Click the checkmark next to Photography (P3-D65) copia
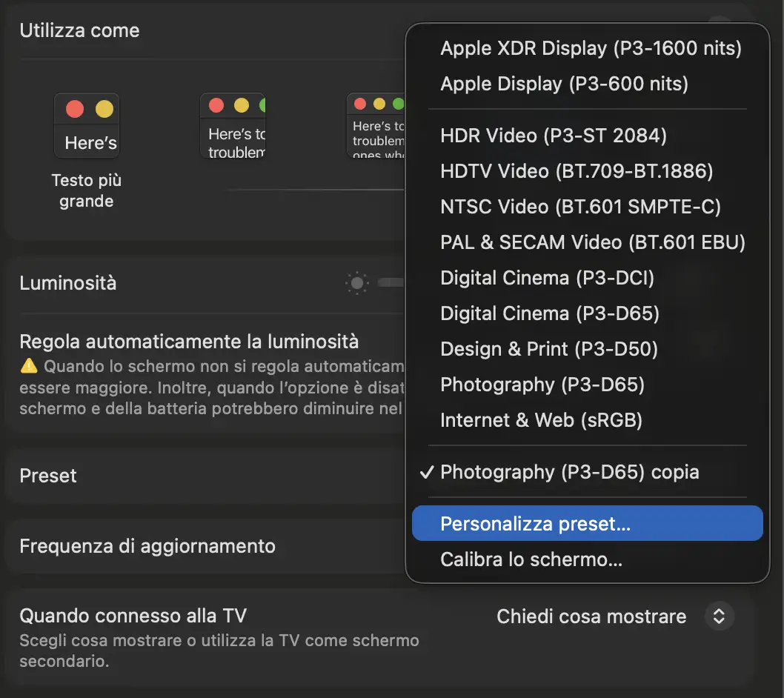Screen dimensions: 784x698 426,472
